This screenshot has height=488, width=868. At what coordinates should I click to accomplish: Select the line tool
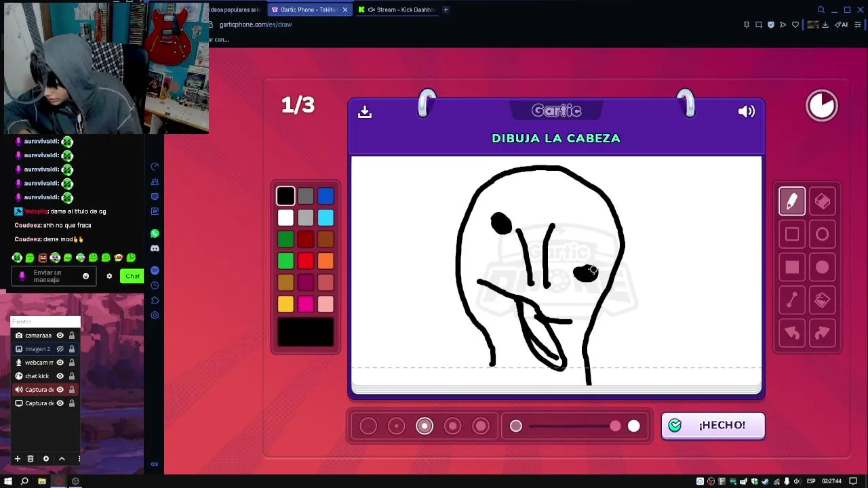pyautogui.click(x=792, y=300)
